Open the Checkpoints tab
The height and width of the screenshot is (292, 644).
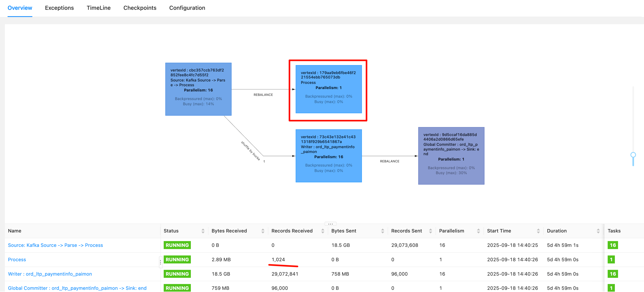pos(140,8)
